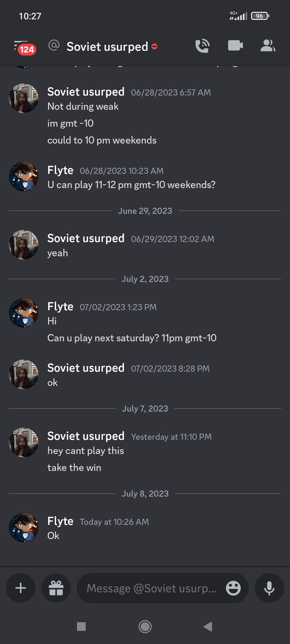Tap Flyte's avatar on the Ok message
Viewport: 290px width, 644px height.
pos(24,528)
